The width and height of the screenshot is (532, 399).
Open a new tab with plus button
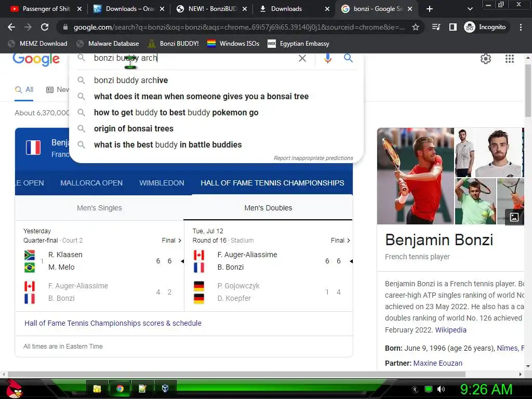[430, 9]
